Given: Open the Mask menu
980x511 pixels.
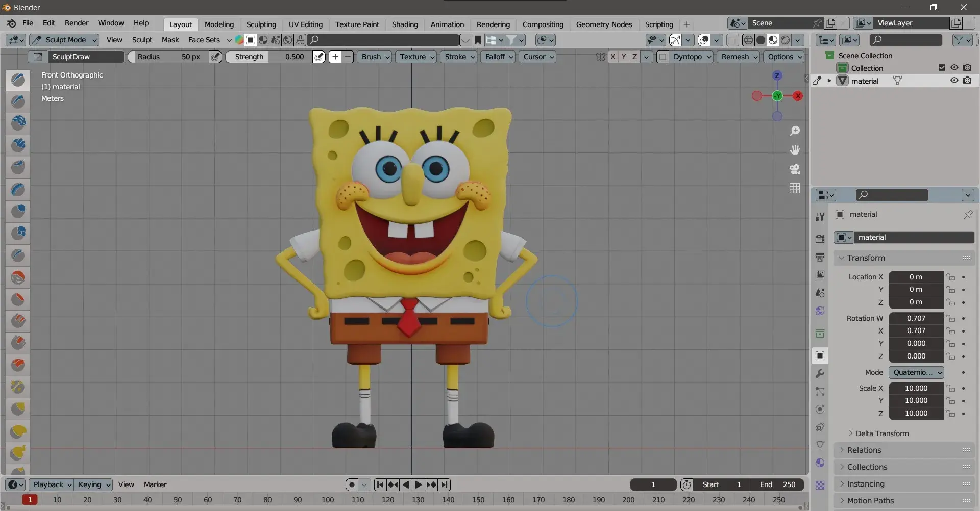Looking at the screenshot, I should pos(170,40).
